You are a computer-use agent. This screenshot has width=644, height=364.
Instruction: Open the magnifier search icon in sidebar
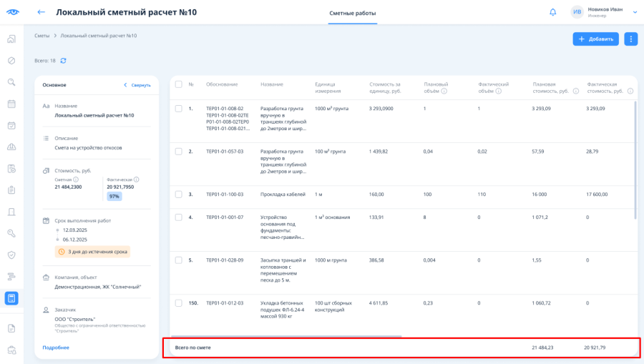point(11,82)
